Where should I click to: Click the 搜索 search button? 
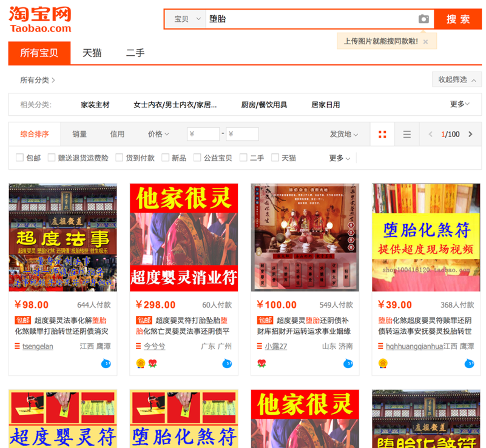[x=458, y=19]
